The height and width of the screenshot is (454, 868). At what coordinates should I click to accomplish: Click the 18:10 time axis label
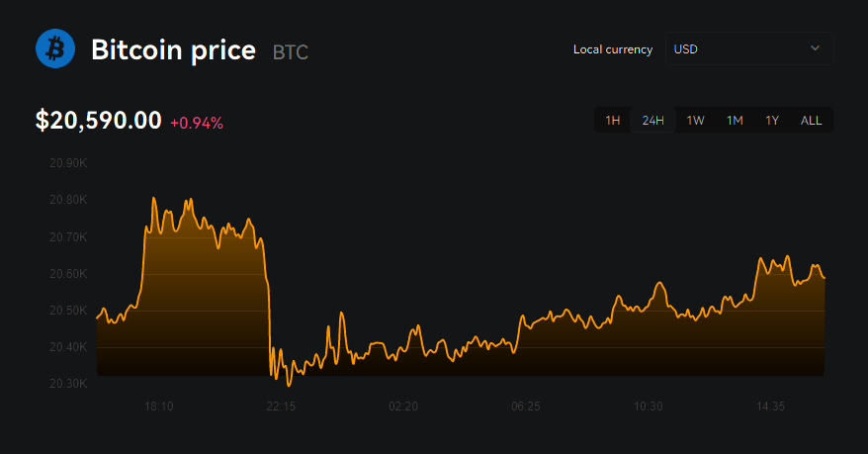(158, 407)
